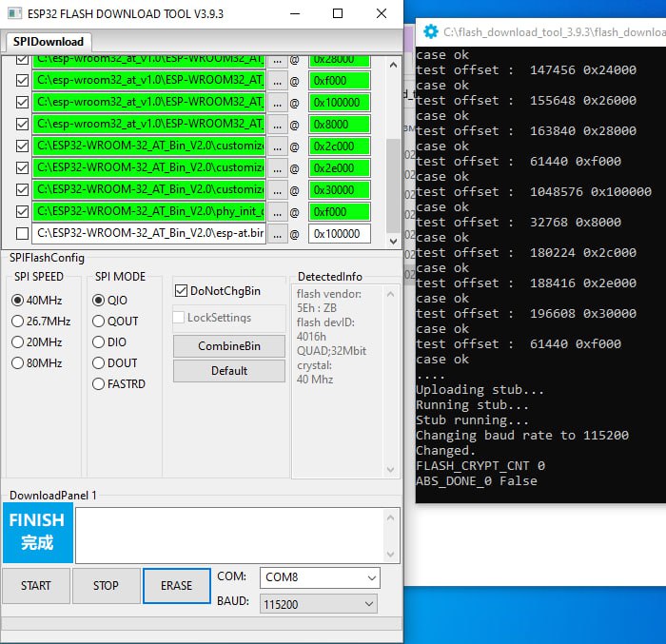The width and height of the screenshot is (666, 644).
Task: Click 'ABS_DONE_0 False' console line
Action: point(477,481)
